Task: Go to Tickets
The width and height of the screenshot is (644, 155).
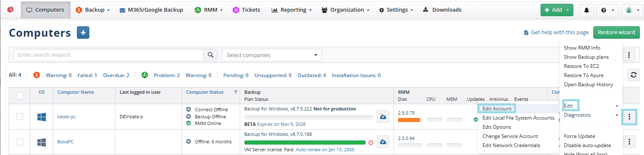Action: pos(246,10)
